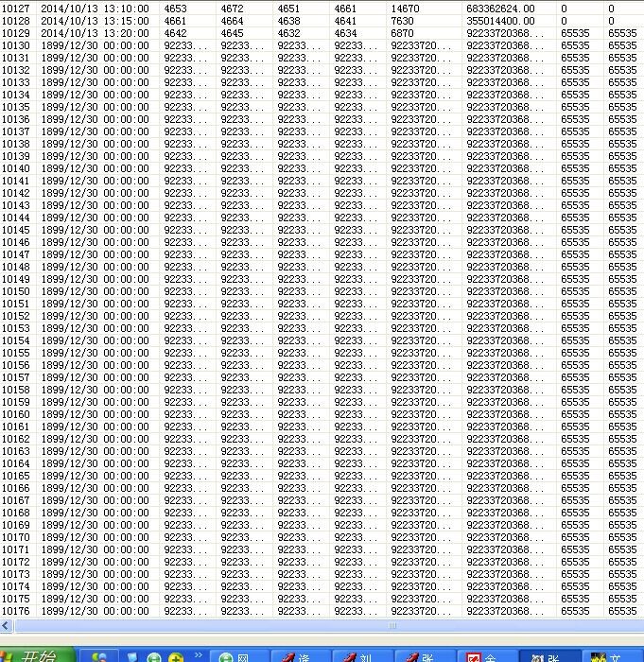The height and width of the screenshot is (662, 644).
Task: Click value 4632 in row 10129
Action: tap(288, 33)
